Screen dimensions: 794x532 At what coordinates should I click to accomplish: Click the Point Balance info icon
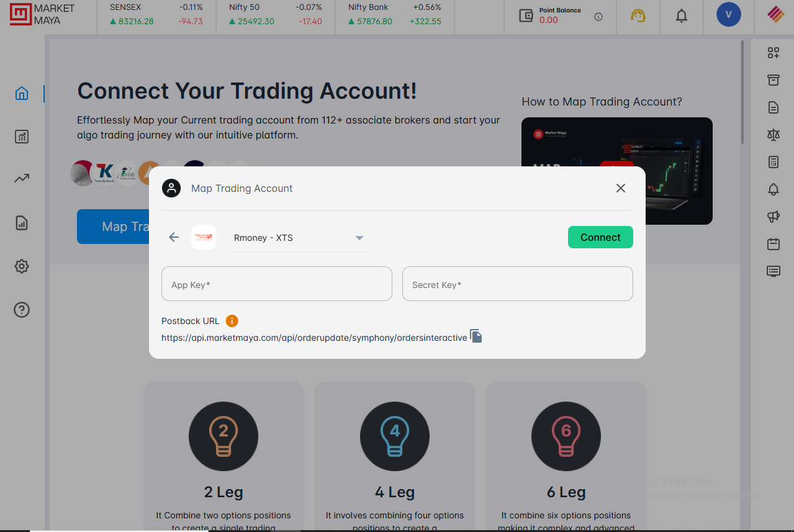[x=598, y=17]
